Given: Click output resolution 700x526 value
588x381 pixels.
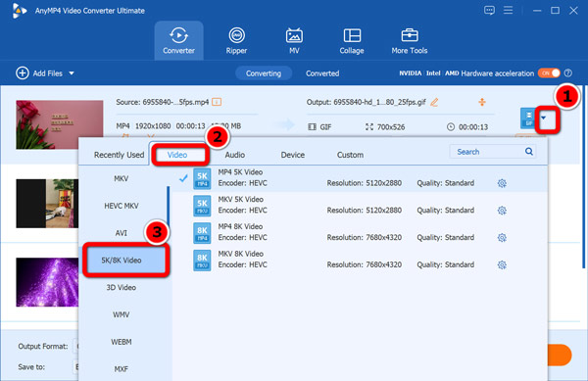Looking at the screenshot, I should click(391, 127).
